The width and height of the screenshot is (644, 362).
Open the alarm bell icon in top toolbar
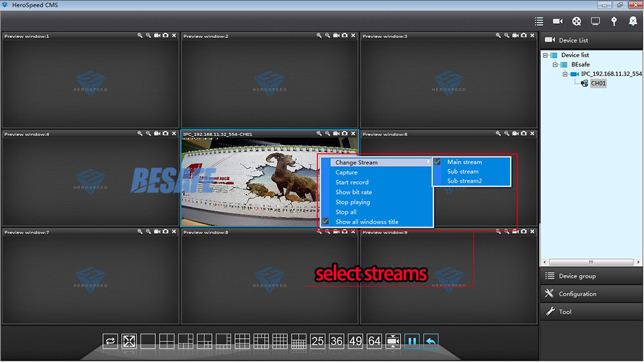coord(632,21)
